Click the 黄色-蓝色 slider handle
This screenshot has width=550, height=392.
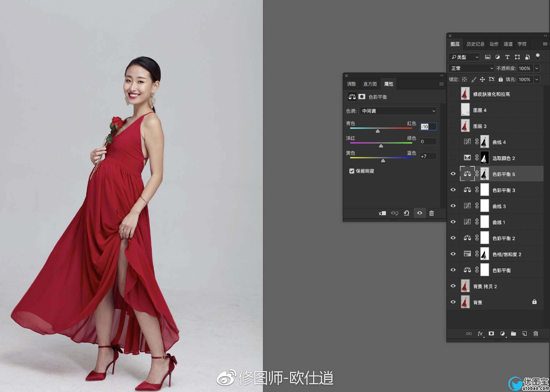pos(383,160)
